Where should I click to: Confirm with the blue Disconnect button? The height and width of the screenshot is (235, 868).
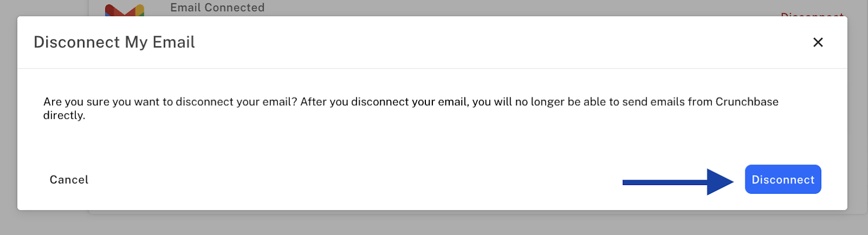click(783, 180)
